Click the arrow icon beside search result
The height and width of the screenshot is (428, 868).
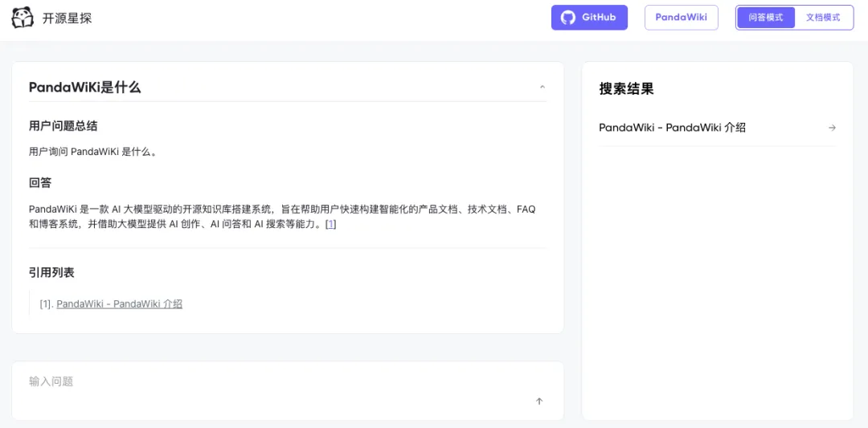(x=832, y=128)
